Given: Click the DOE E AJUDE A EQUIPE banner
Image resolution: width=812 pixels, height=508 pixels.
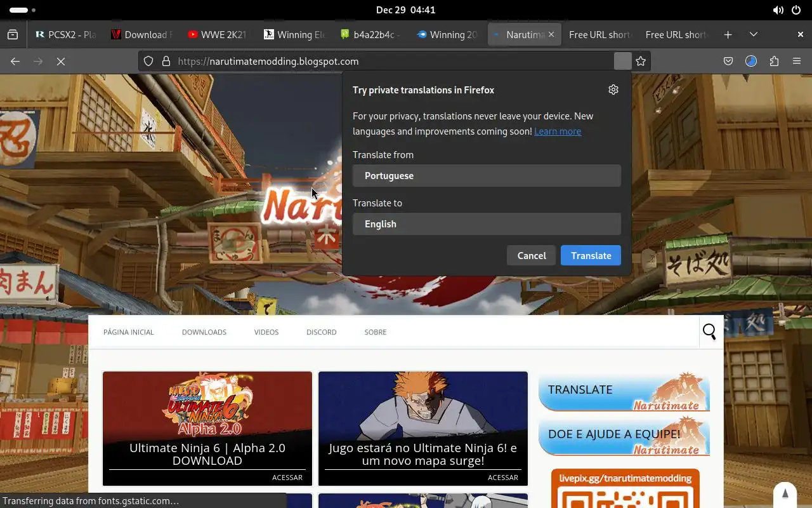Looking at the screenshot, I should tap(624, 436).
